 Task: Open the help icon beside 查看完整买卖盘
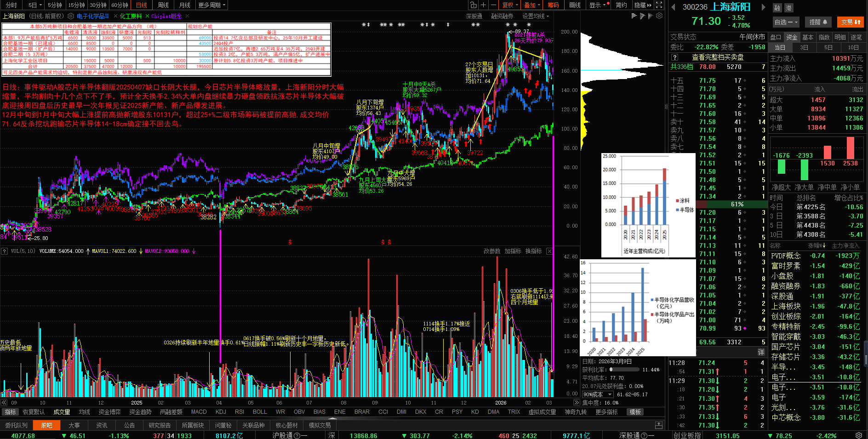pos(674,57)
